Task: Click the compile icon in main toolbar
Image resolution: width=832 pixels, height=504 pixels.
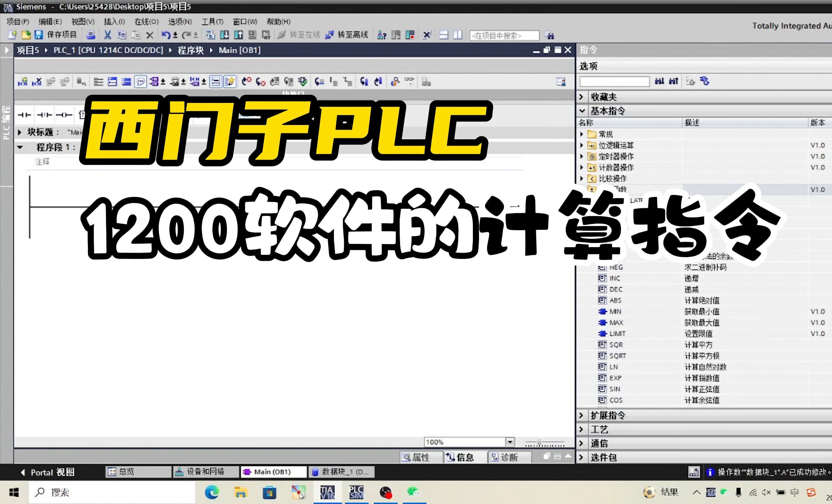Action: click(x=210, y=35)
